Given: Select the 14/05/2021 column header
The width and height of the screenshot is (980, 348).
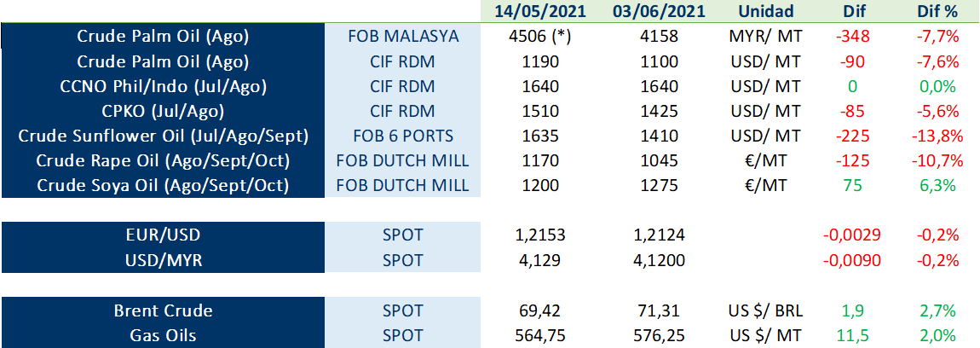Looking at the screenshot, I should click(x=540, y=11).
